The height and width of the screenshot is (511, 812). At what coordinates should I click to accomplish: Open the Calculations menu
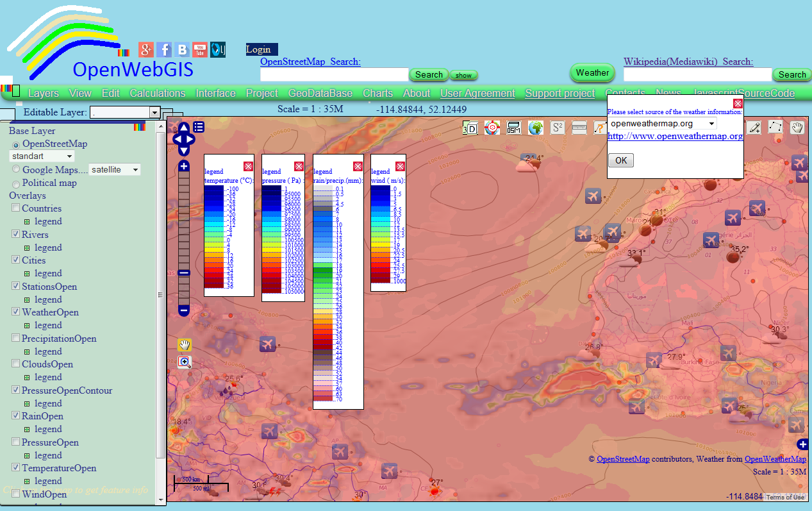tap(157, 92)
